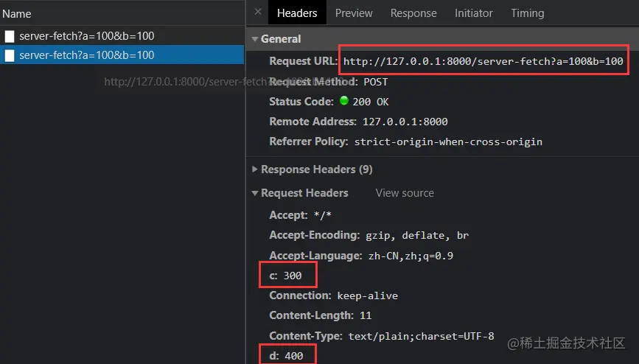Click the Content-Type header name
639x364 pixels.
point(306,336)
